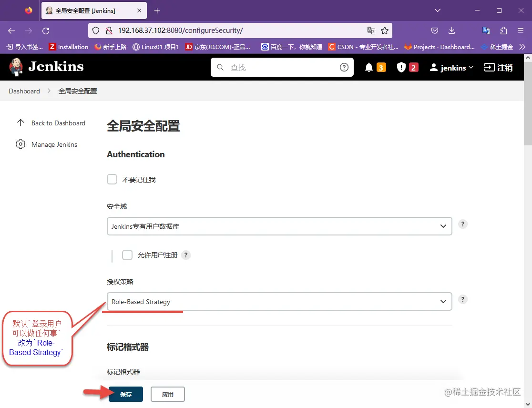This screenshot has height=408, width=532.
Task: Open the 百度一下 bookmark
Action: (x=291, y=47)
